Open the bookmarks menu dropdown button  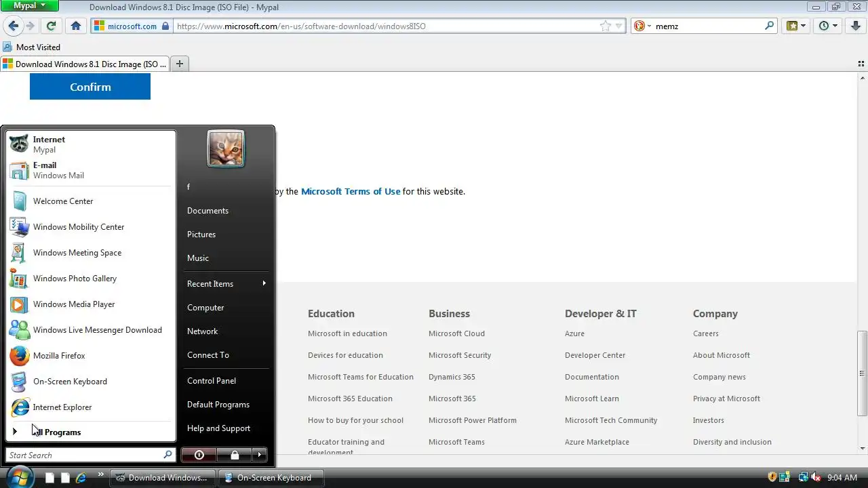coord(796,26)
